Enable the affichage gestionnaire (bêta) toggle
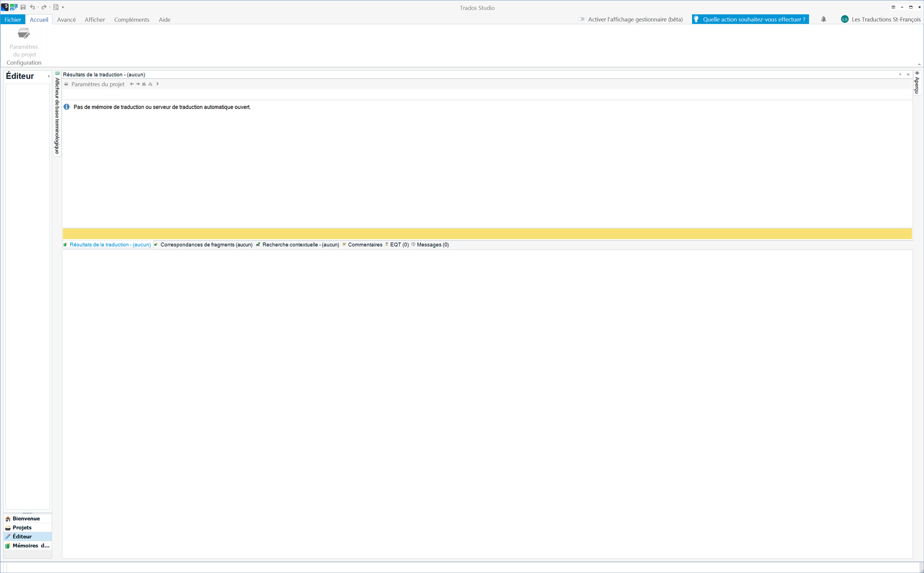 pyautogui.click(x=581, y=20)
